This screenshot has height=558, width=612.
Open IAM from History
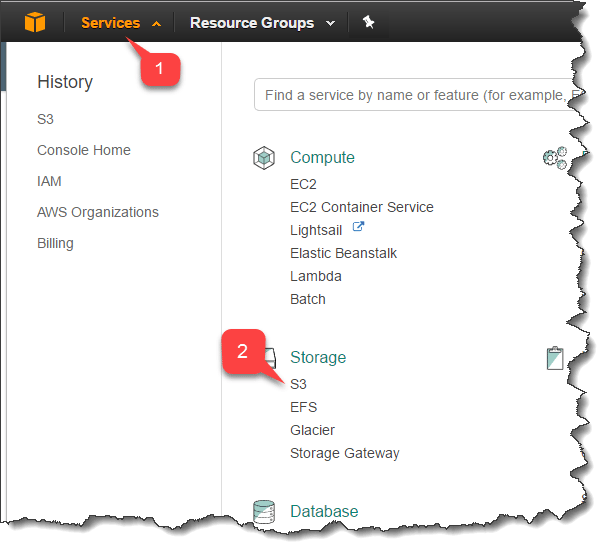pos(49,181)
